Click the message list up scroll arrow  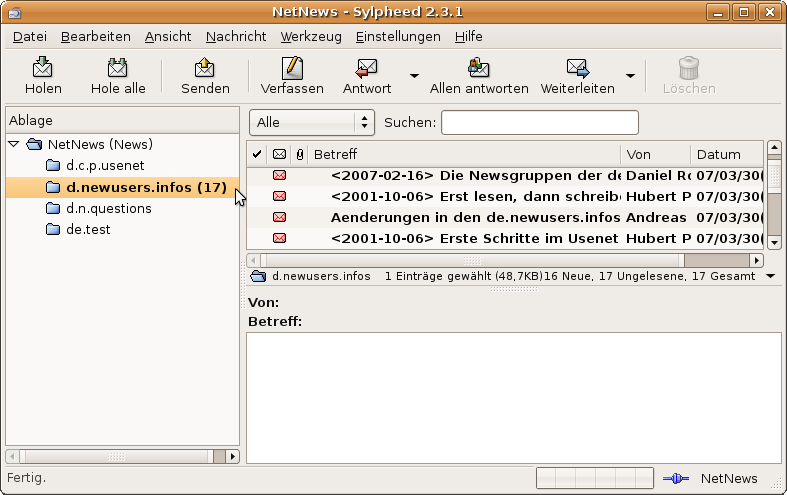click(774, 148)
